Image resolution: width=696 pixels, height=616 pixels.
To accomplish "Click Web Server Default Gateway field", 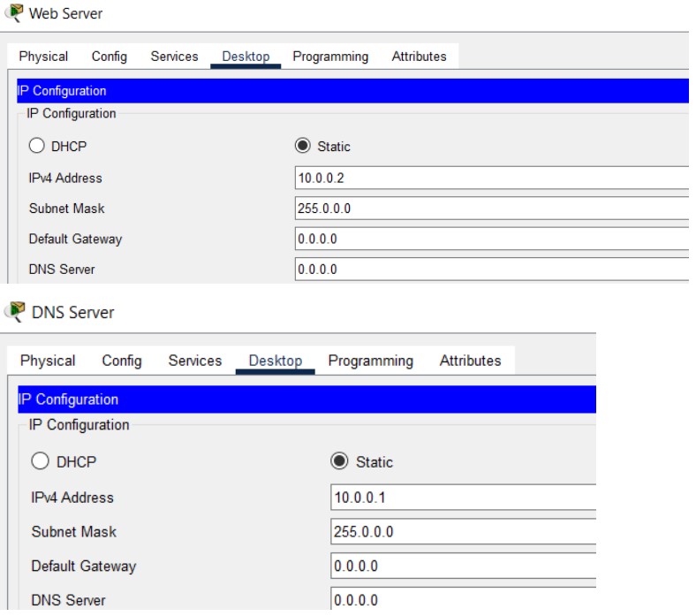I will click(492, 239).
